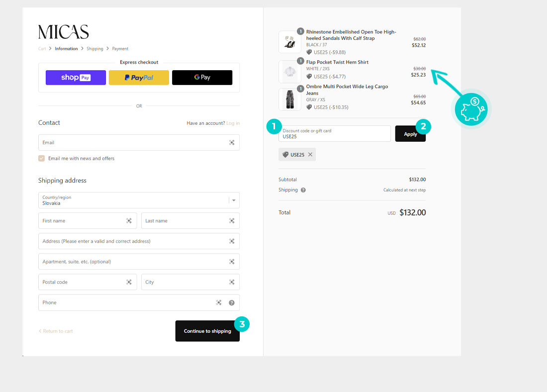This screenshot has width=547, height=392.
Task: Click the MICAS logo
Action: point(64,32)
